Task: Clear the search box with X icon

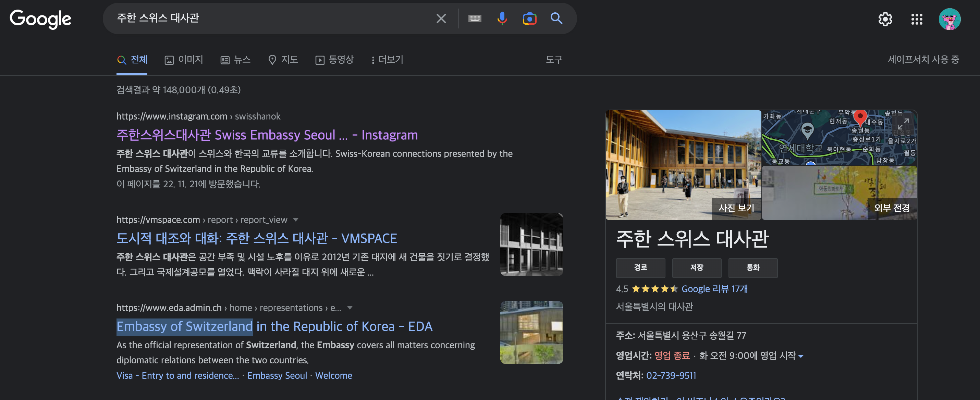Action: (x=441, y=18)
